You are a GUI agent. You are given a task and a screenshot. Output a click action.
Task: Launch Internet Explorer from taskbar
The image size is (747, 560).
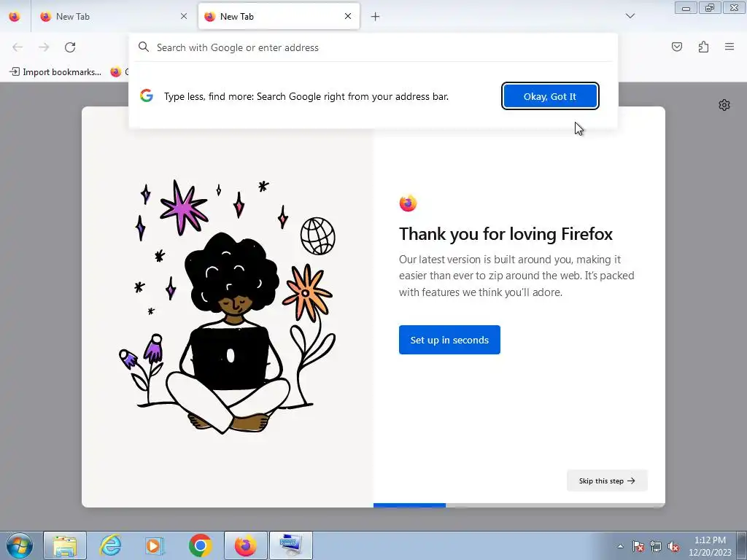[110, 545]
